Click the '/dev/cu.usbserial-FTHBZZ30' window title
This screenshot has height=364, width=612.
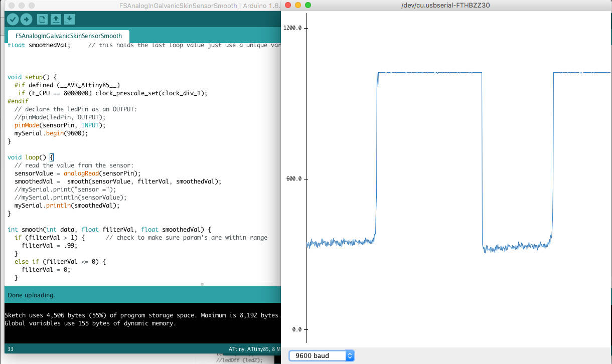tap(446, 5)
